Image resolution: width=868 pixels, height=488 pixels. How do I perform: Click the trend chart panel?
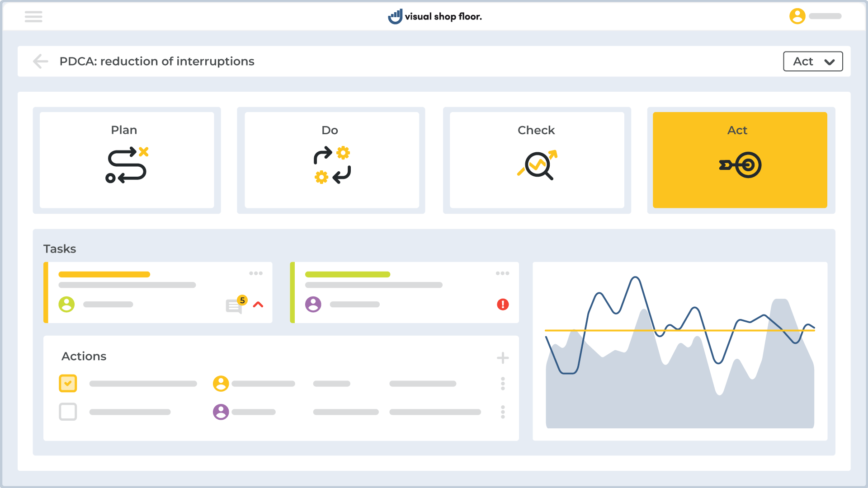680,351
